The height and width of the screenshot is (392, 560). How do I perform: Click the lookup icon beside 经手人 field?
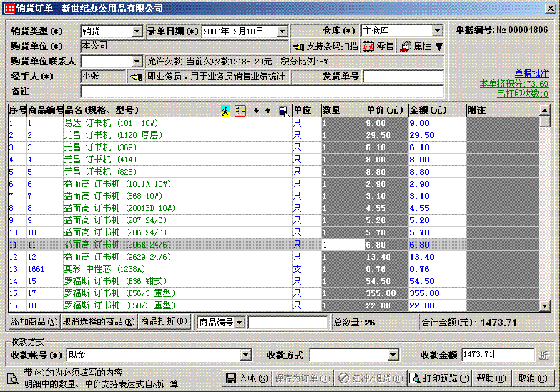[135, 77]
